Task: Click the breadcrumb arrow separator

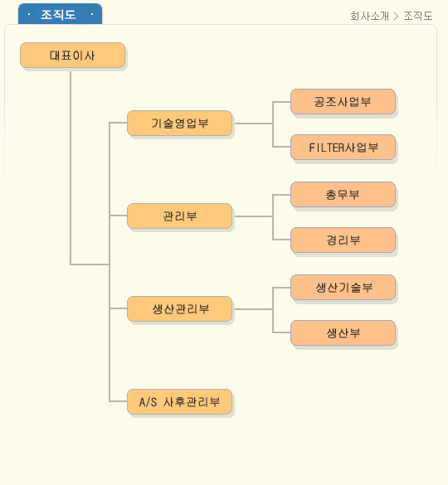Action: click(x=396, y=16)
